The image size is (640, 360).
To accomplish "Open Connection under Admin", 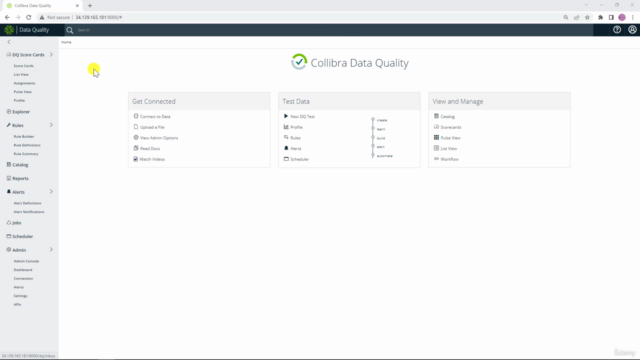I will (23, 278).
